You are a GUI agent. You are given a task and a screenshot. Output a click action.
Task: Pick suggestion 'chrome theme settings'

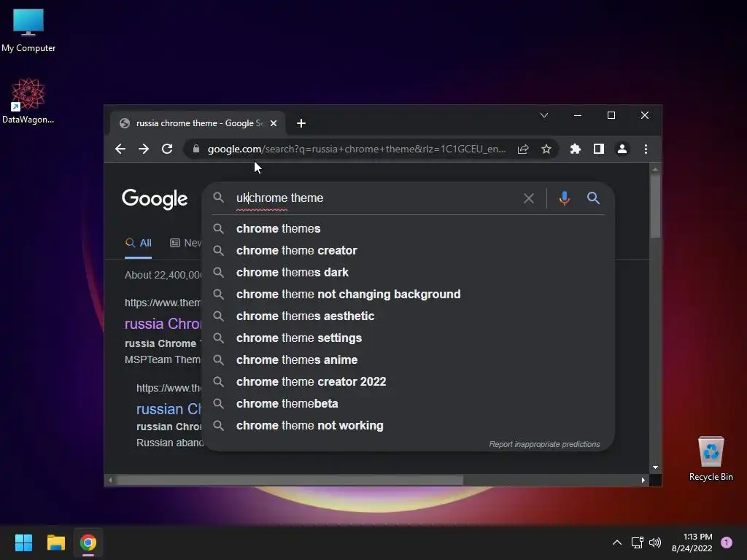409,338
